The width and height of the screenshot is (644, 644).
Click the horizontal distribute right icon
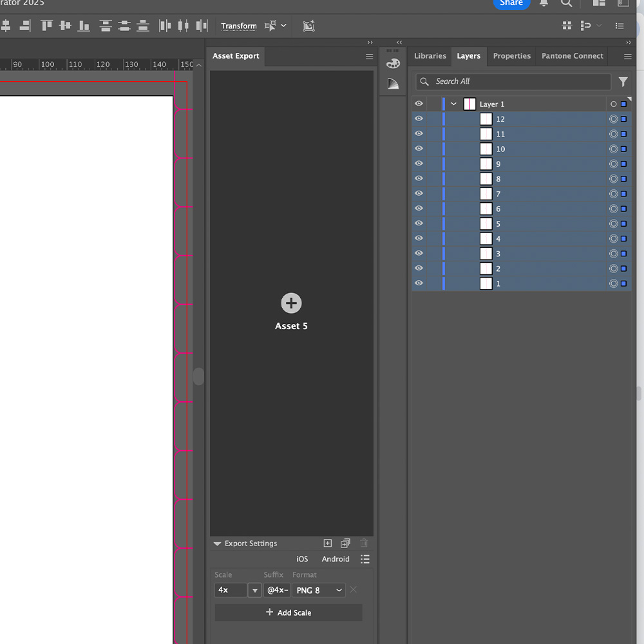(202, 26)
